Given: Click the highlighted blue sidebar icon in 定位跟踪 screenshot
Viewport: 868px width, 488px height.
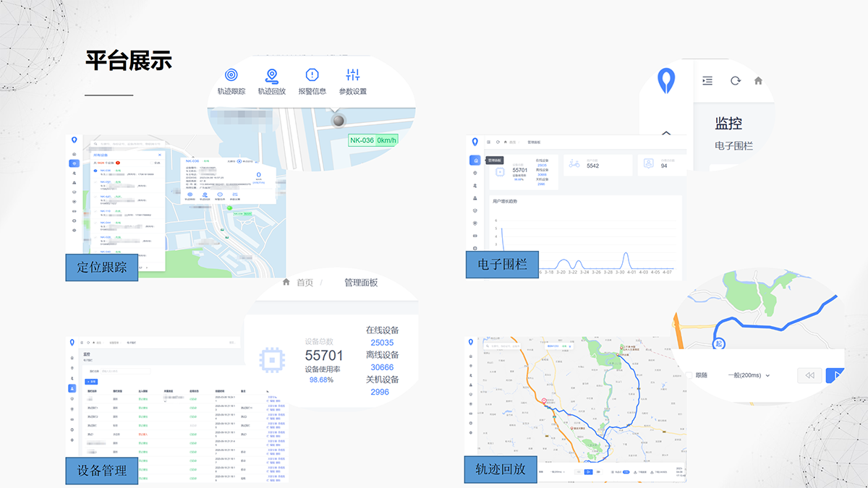Looking at the screenshot, I should (74, 164).
